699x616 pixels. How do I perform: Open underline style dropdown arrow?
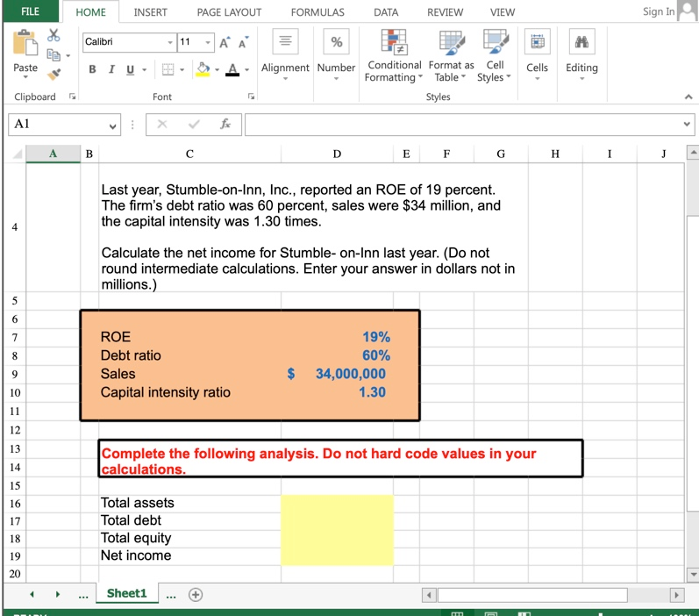click(144, 69)
